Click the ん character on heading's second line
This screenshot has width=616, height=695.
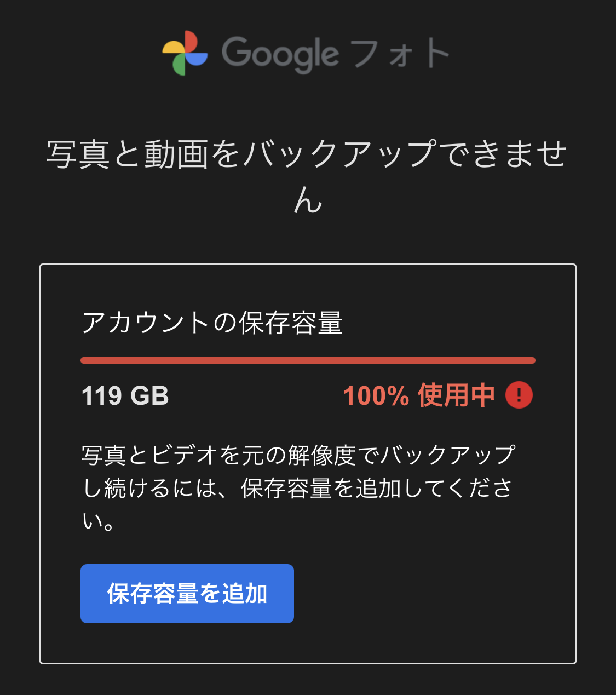[x=308, y=200]
